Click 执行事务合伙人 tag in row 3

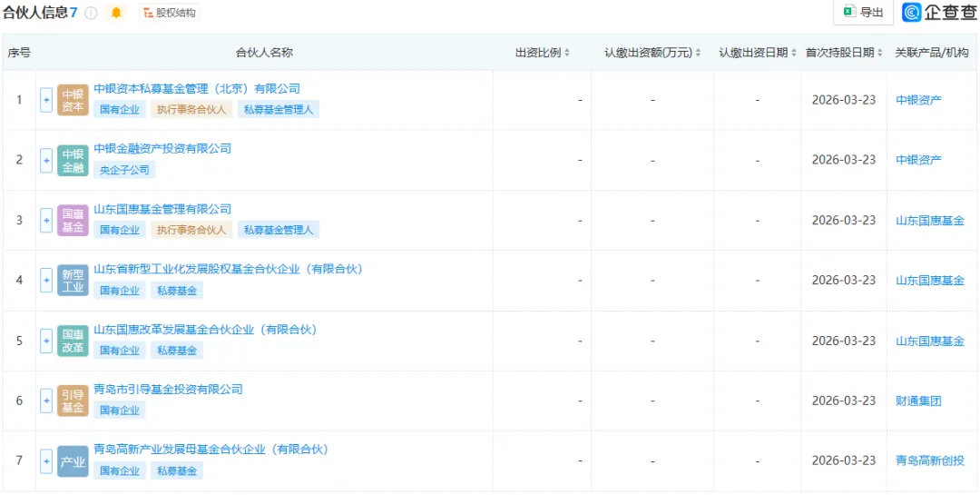coord(191,231)
